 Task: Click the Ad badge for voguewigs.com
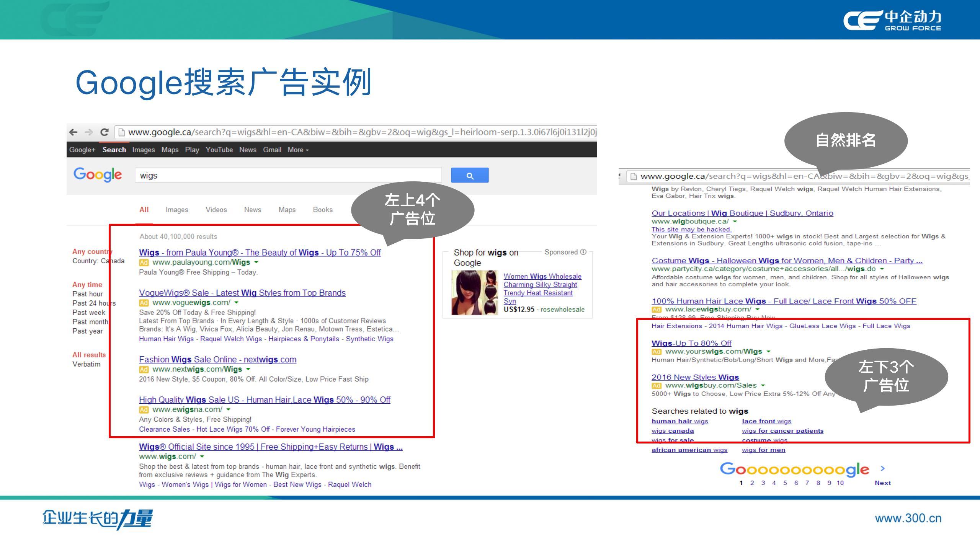144,303
